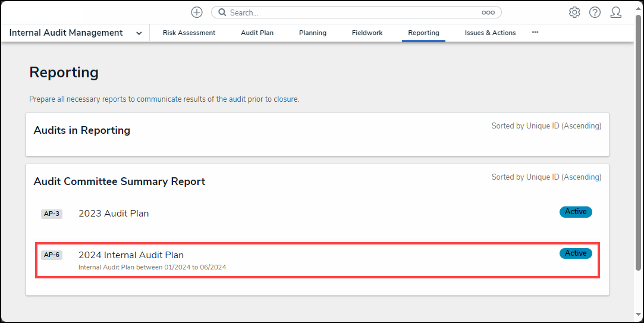Click the search magnifier icon
The image size is (644, 323).
[x=221, y=12]
